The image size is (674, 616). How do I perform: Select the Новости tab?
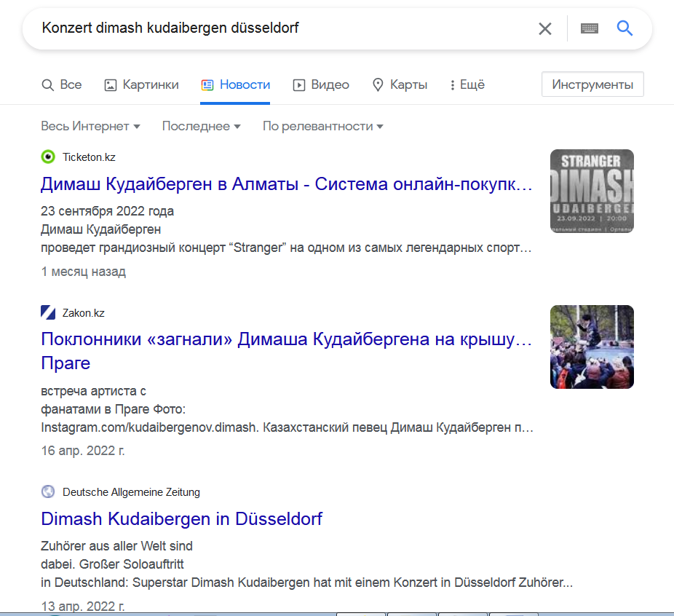pos(236,84)
